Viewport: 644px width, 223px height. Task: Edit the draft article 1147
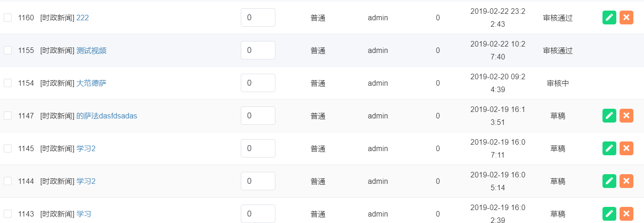click(609, 116)
